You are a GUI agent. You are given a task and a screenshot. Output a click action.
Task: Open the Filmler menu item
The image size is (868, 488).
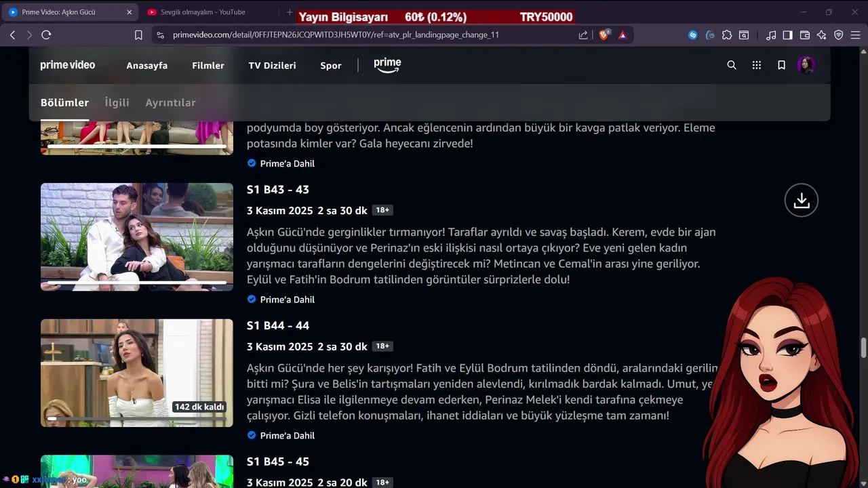click(x=208, y=65)
